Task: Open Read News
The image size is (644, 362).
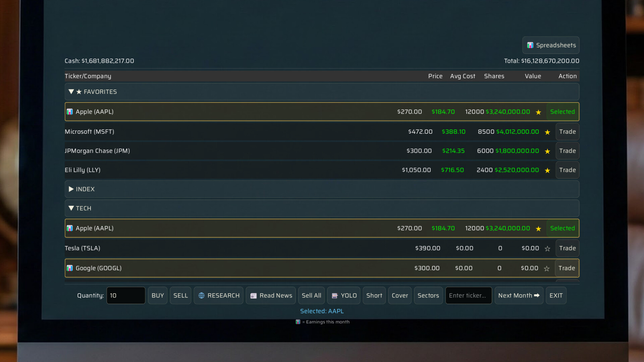Action: (x=271, y=295)
